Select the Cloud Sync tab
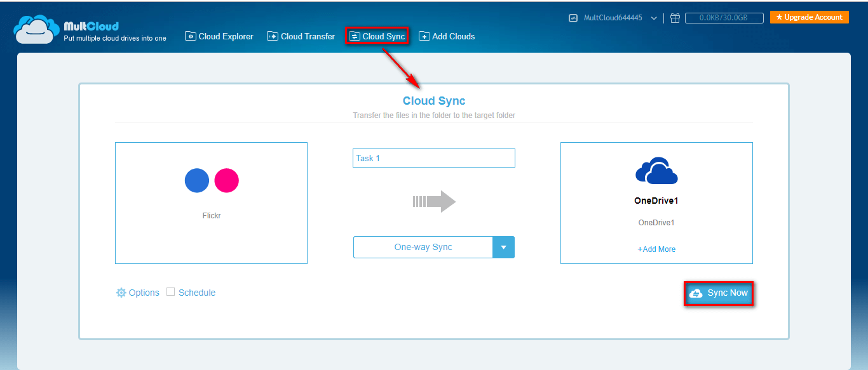 click(x=377, y=36)
